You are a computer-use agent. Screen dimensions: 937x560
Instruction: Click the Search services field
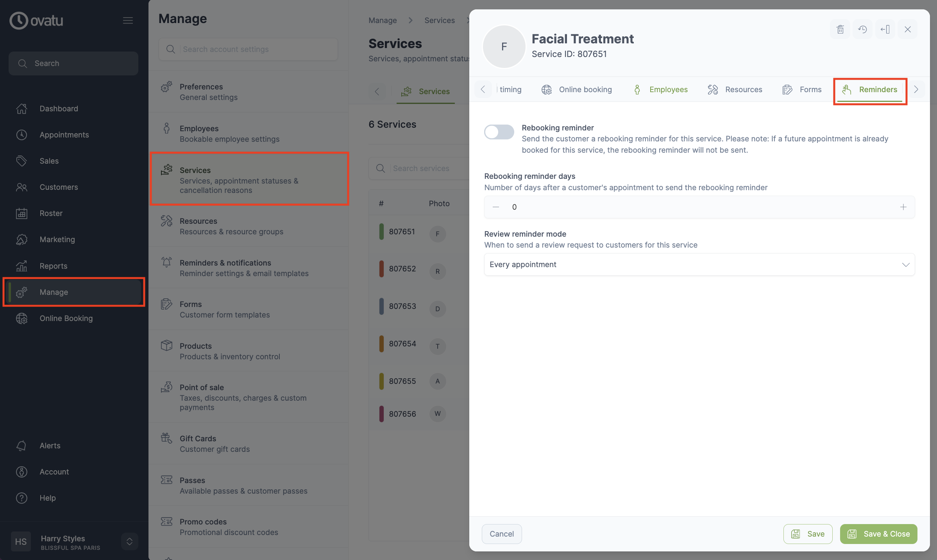point(419,168)
